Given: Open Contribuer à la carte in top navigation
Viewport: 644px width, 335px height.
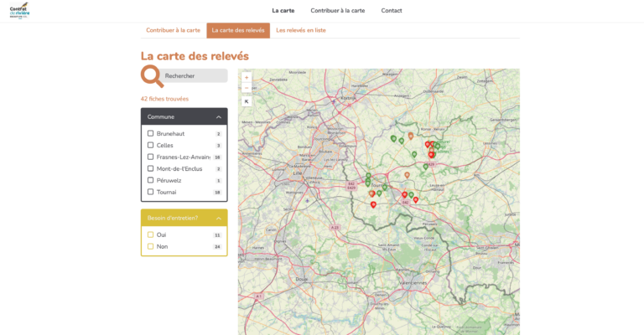Looking at the screenshot, I should [x=337, y=11].
